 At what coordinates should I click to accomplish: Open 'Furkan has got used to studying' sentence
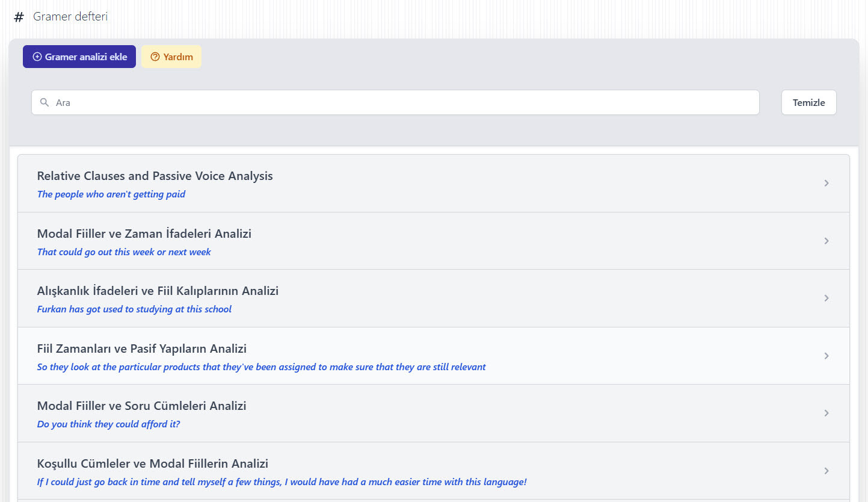point(134,309)
